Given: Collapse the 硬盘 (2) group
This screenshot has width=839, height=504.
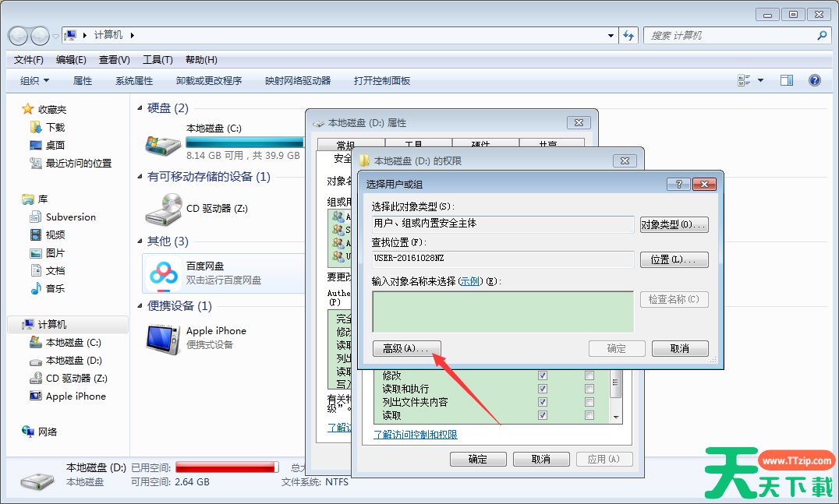Looking at the screenshot, I should click(x=140, y=108).
